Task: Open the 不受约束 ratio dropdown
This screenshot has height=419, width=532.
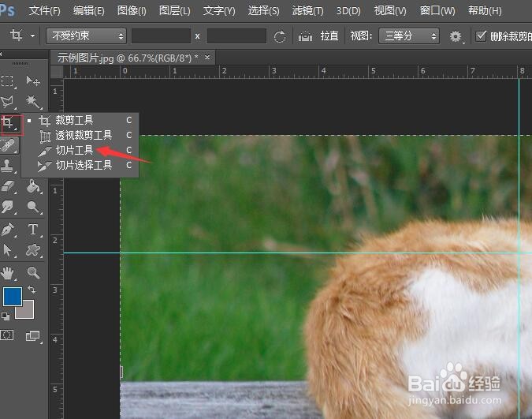Action: coord(86,36)
